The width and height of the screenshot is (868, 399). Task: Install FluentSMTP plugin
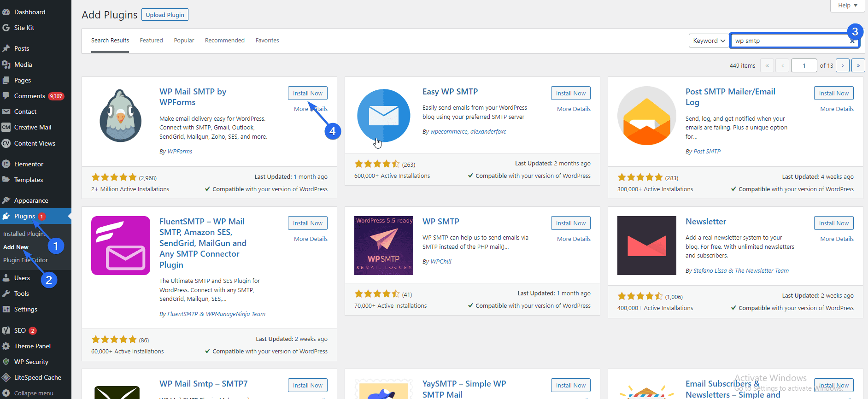[x=308, y=223]
